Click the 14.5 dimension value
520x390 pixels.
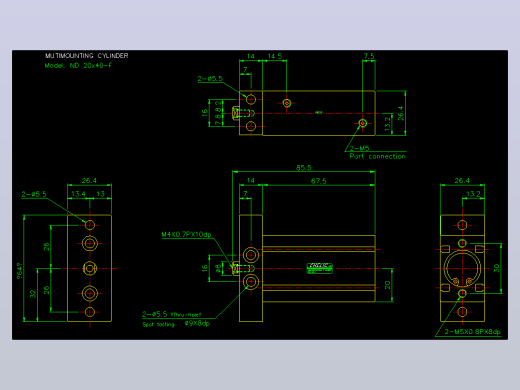275,56
